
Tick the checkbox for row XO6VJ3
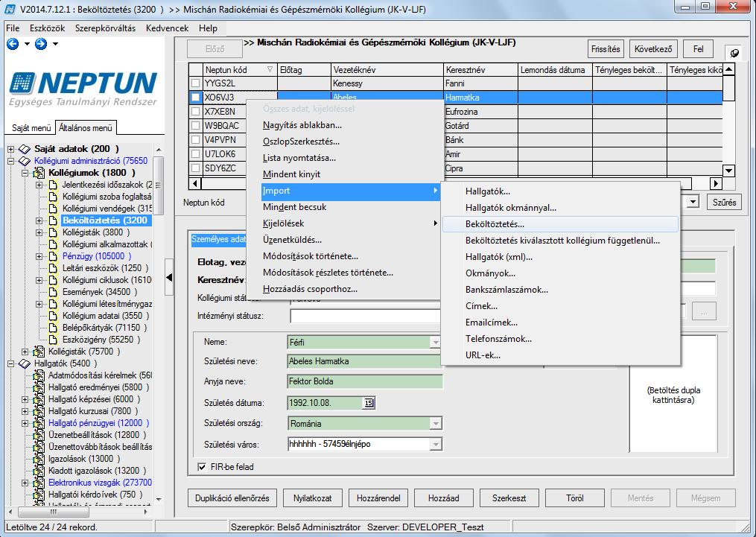(x=196, y=98)
